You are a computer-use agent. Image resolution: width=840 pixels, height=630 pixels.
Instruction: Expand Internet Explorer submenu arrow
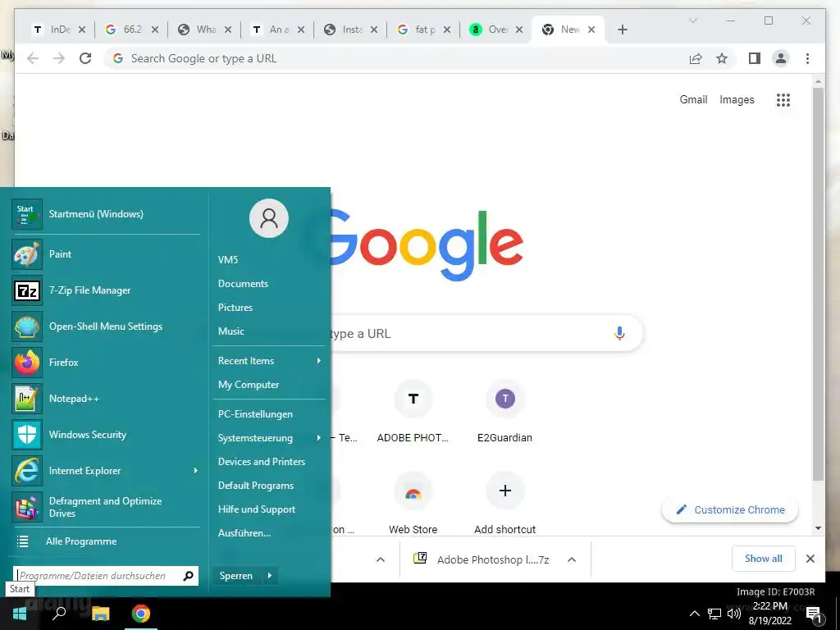pyautogui.click(x=195, y=471)
